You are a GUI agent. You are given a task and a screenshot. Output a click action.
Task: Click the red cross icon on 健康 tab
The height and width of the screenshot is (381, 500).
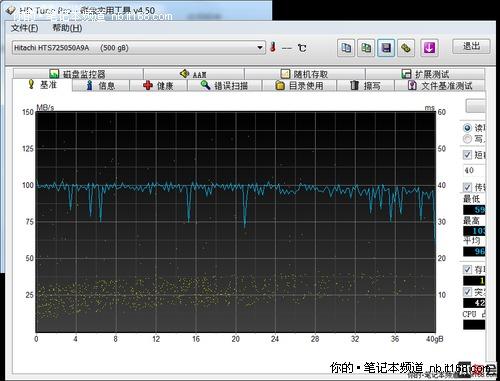(148, 86)
